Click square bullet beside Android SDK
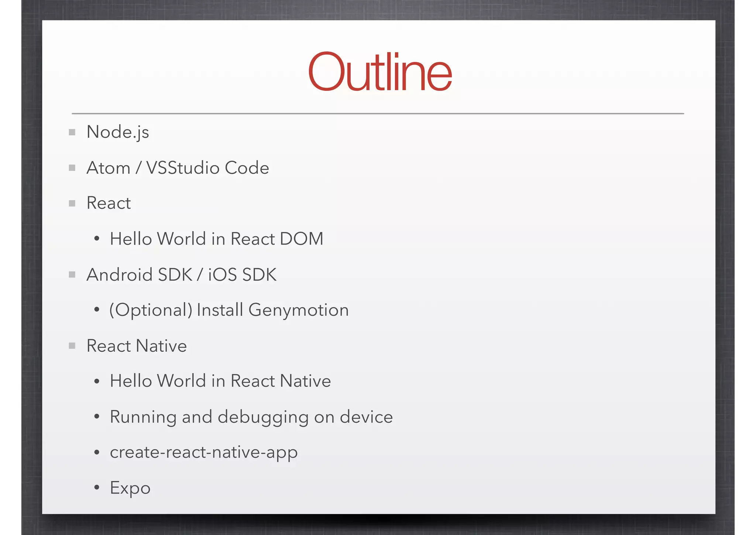Image resolution: width=756 pixels, height=535 pixels. (x=72, y=275)
